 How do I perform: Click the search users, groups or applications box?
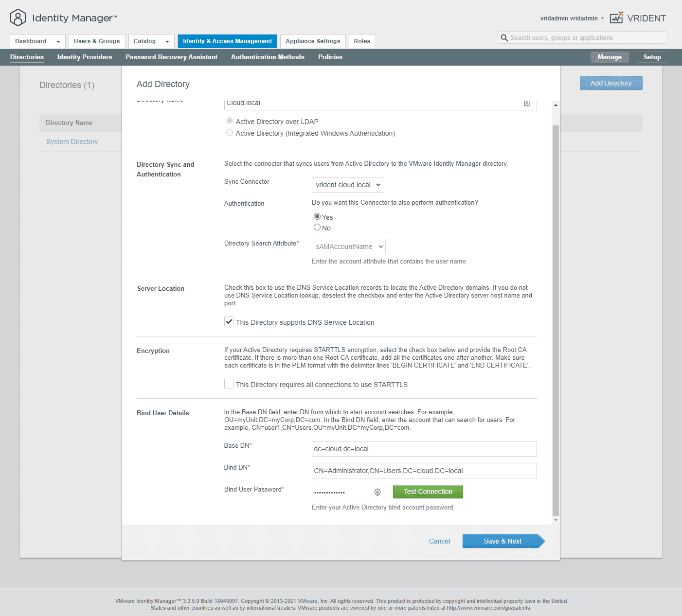(582, 38)
